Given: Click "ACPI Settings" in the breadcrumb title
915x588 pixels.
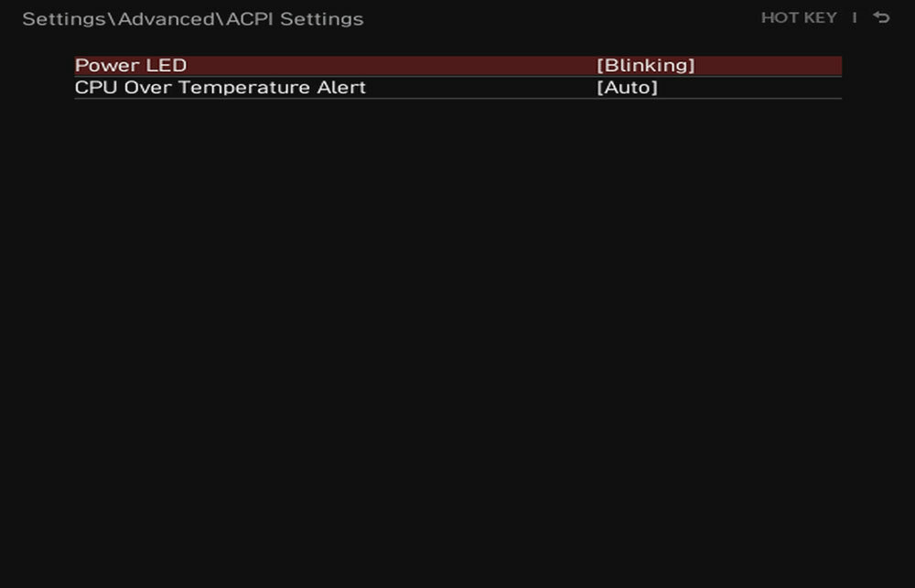Looking at the screenshot, I should 295,18.
